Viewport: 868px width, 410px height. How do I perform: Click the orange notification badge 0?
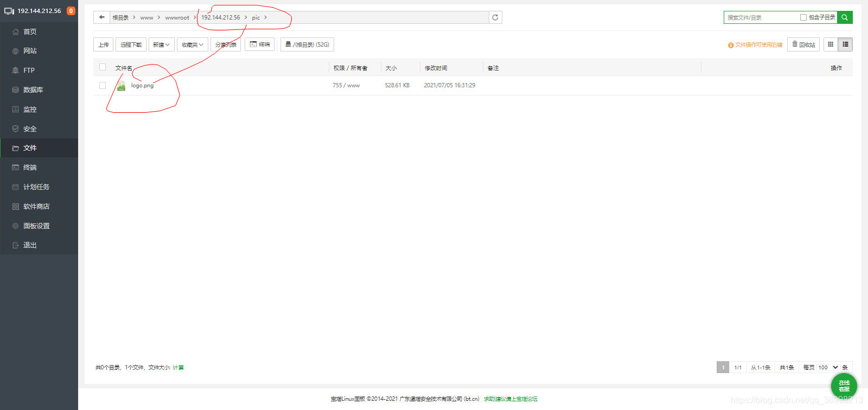[x=71, y=11]
